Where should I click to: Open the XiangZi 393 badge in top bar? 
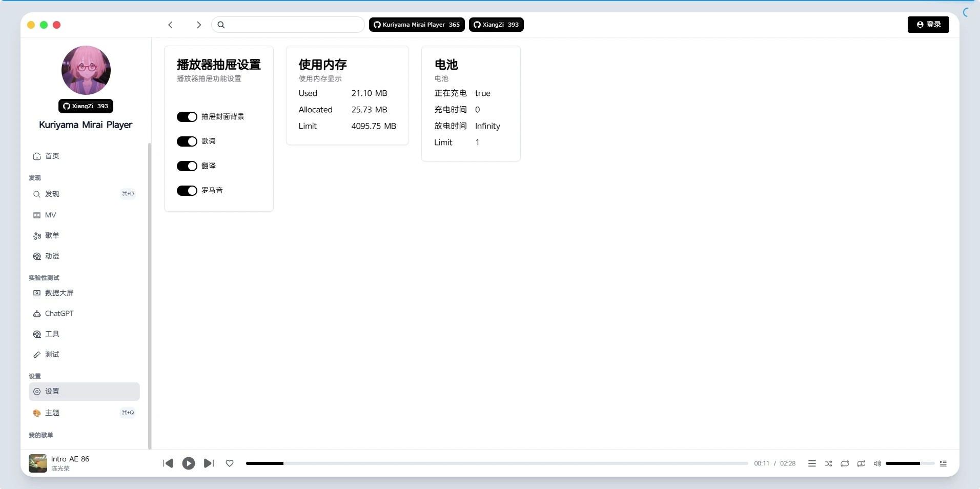coord(496,25)
